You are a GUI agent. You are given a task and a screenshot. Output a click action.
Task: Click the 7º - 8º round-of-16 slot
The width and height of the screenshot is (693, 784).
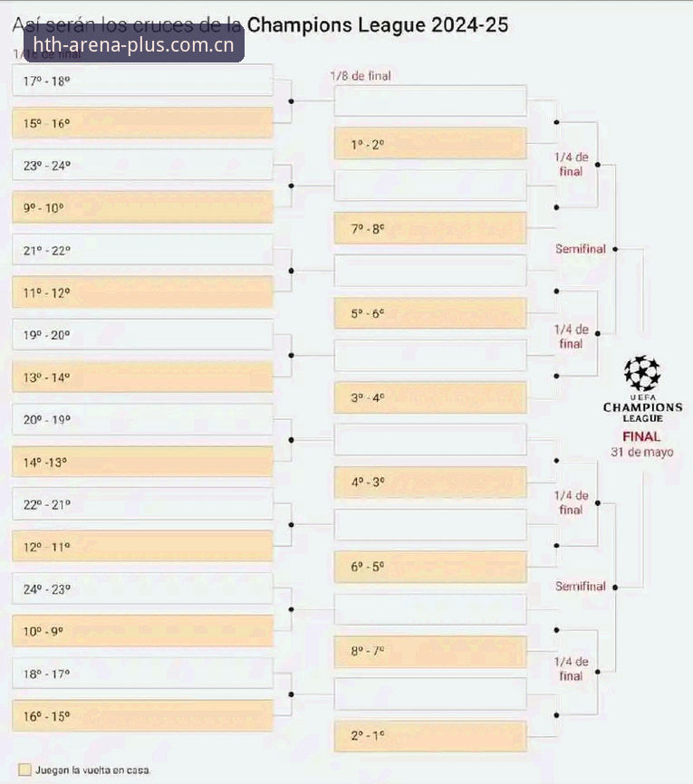tap(430, 228)
